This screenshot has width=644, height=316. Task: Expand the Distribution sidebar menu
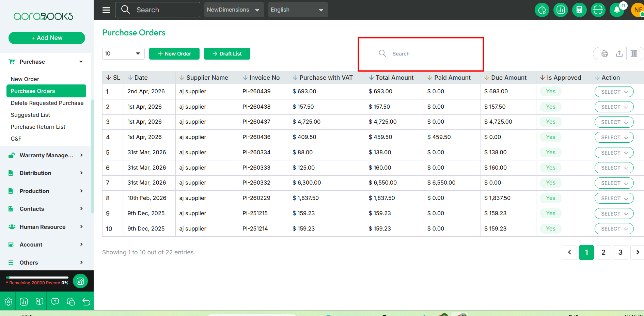[x=46, y=173]
